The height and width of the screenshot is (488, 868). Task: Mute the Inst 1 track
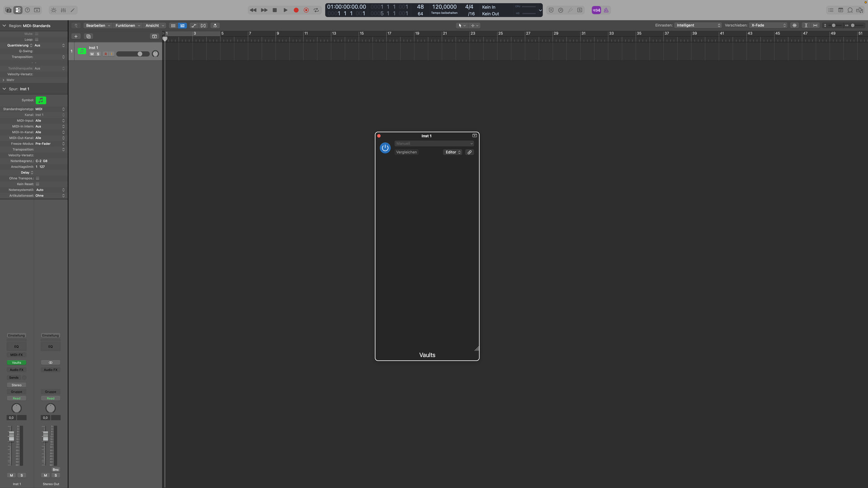pyautogui.click(x=92, y=54)
